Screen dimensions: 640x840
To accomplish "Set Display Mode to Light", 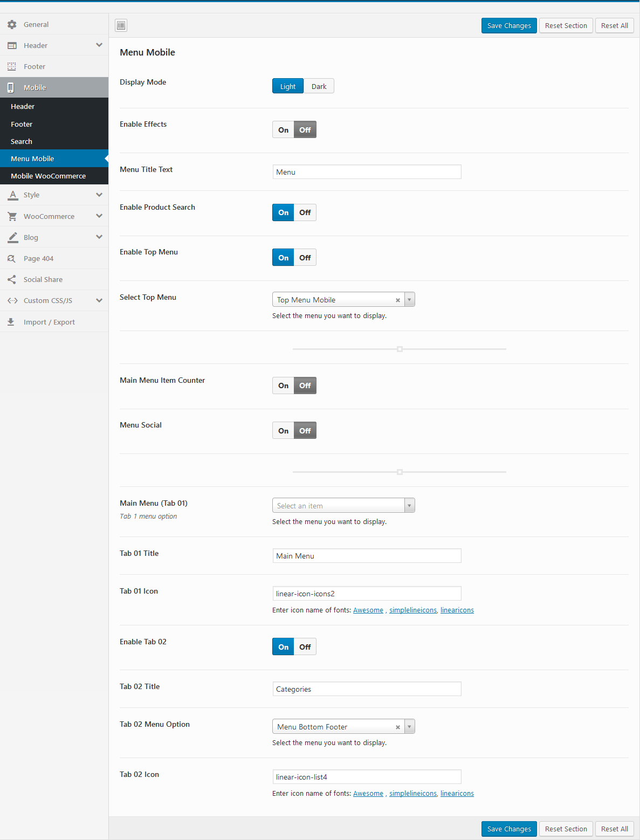I will click(288, 86).
